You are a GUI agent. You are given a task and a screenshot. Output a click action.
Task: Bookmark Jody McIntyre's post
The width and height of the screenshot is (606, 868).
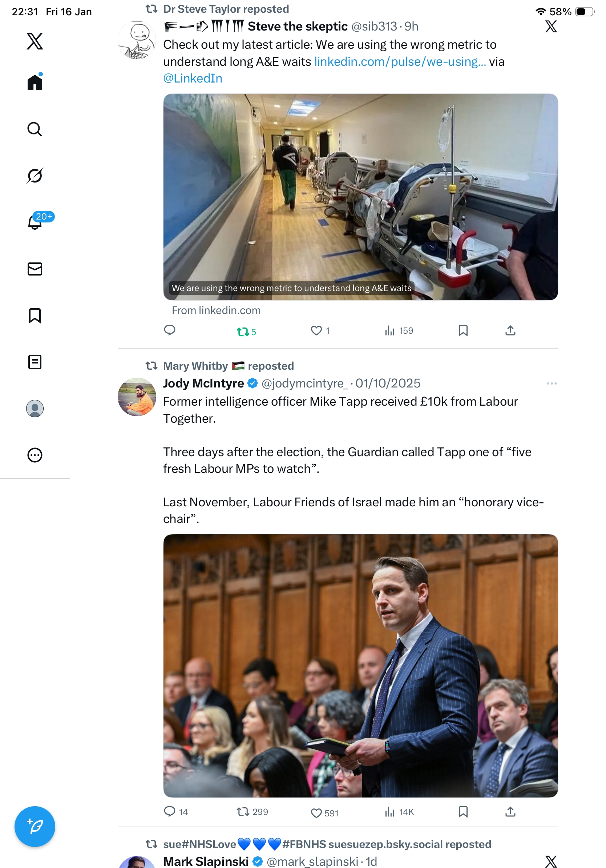(x=463, y=812)
